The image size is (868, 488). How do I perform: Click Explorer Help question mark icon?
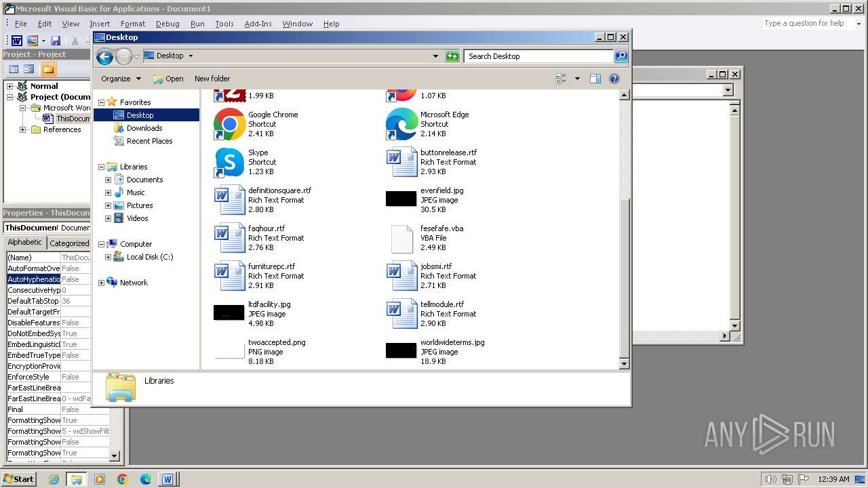[x=614, y=79]
